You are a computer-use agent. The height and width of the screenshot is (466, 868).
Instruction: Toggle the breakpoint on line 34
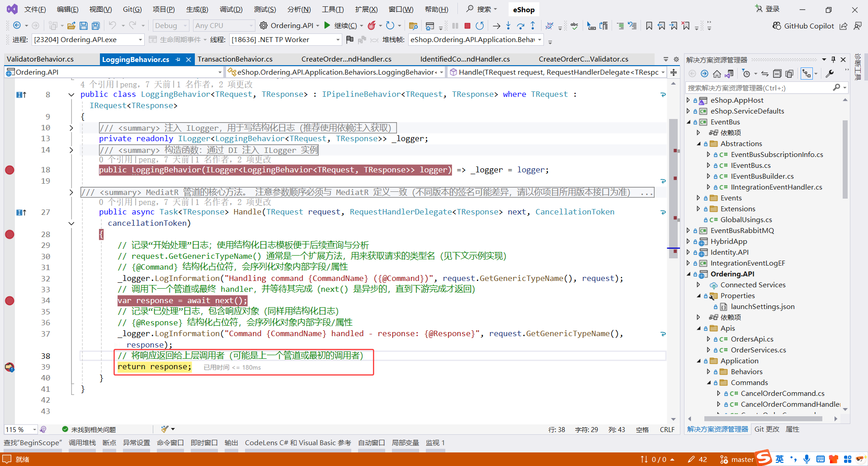pyautogui.click(x=9, y=300)
